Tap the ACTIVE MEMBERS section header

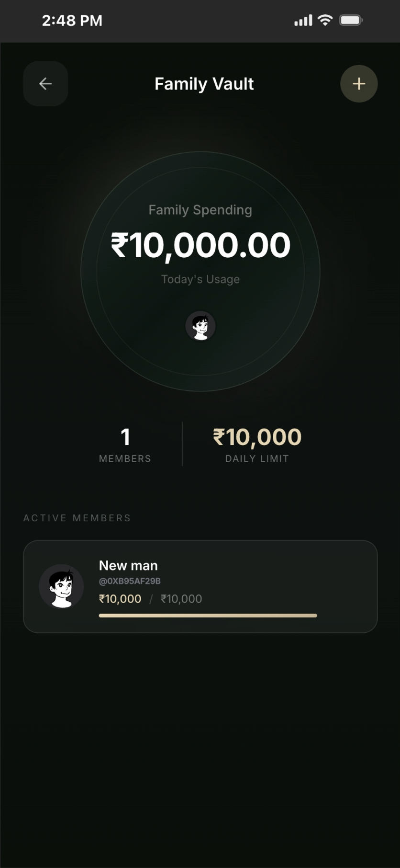coord(77,518)
